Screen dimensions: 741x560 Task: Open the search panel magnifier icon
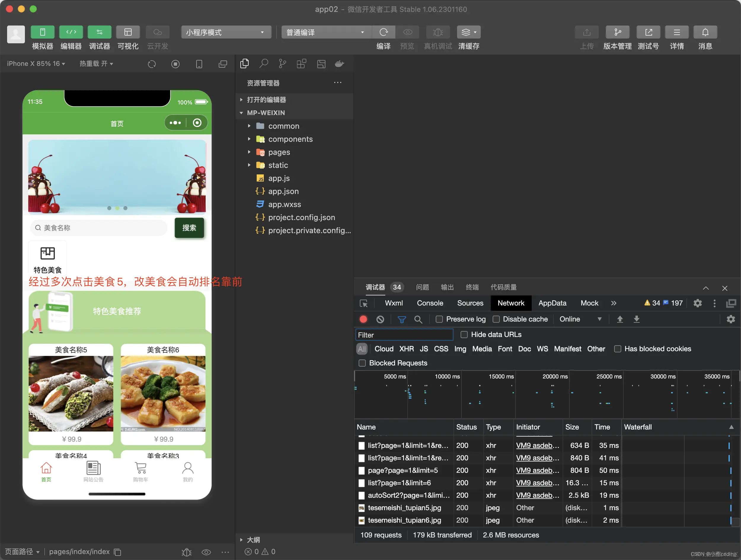point(263,64)
